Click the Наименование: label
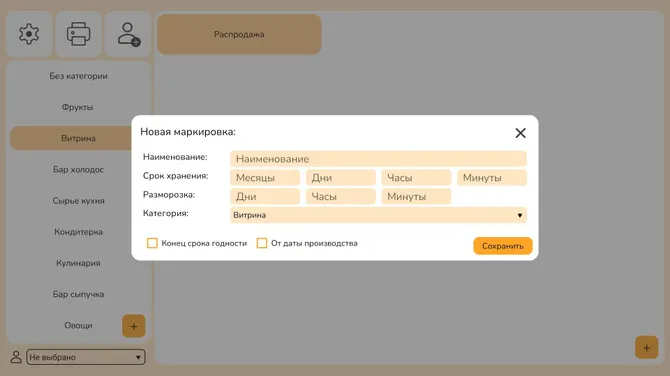 pyautogui.click(x=175, y=157)
